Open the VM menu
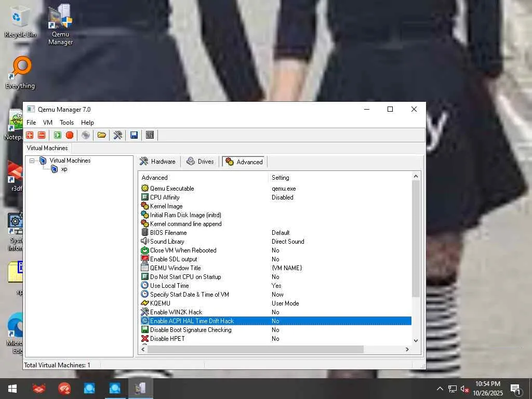This screenshot has width=532, height=399. (x=47, y=123)
